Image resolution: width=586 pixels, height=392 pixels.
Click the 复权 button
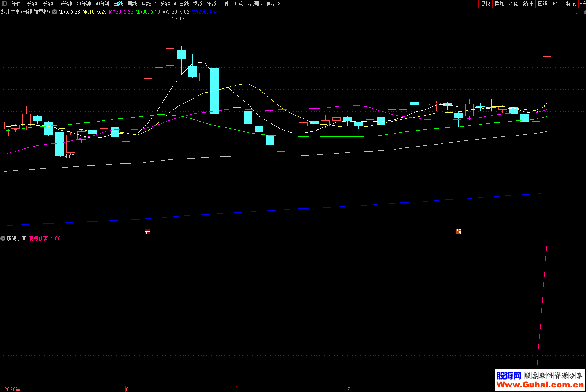click(485, 4)
